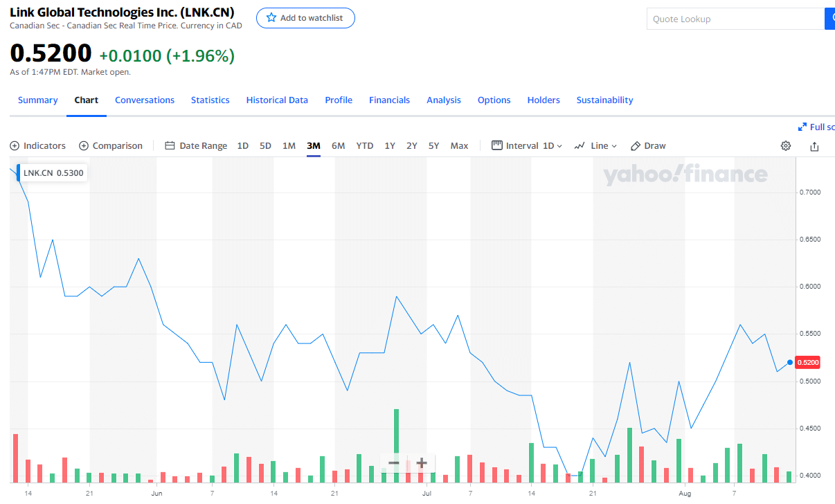Click the share chart icon

point(814,146)
